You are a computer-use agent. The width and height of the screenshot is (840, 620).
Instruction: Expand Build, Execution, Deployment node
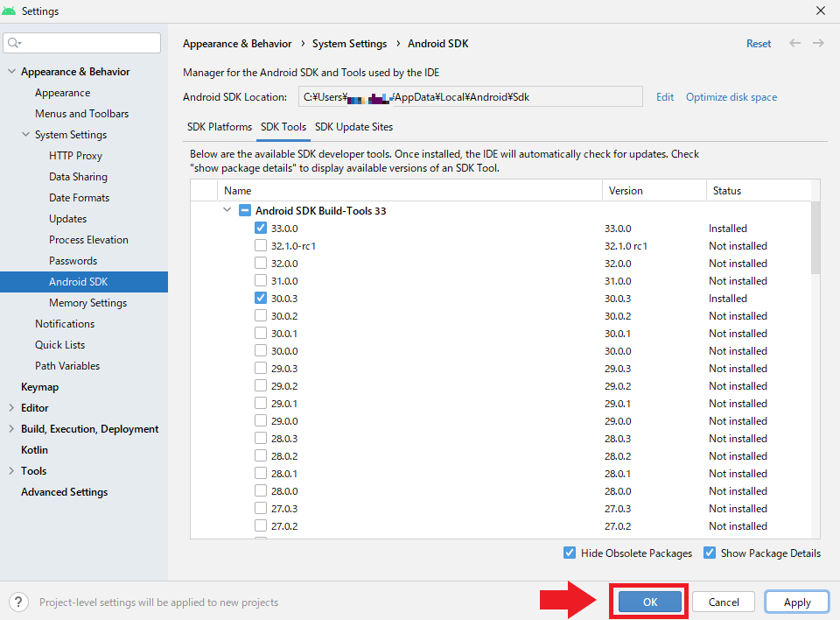click(11, 428)
